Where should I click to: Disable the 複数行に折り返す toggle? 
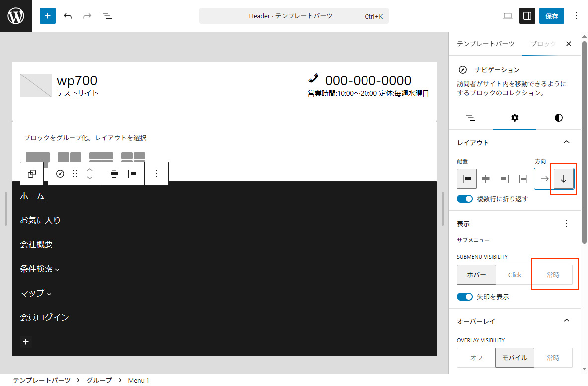[x=464, y=198]
